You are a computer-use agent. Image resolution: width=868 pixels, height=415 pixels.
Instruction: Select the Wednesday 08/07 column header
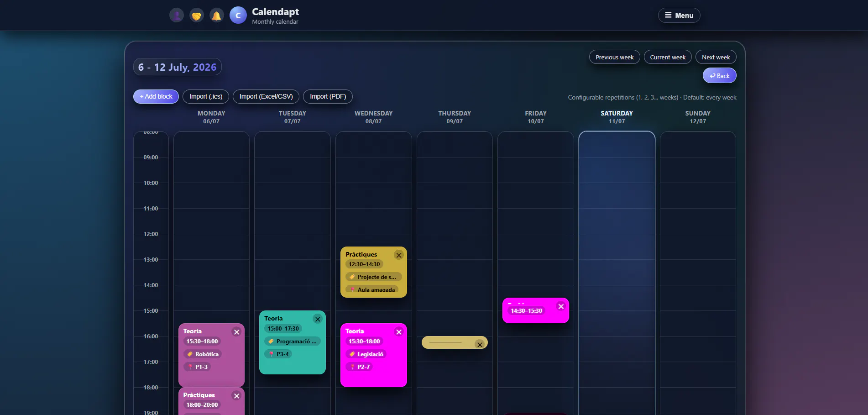[x=373, y=117]
